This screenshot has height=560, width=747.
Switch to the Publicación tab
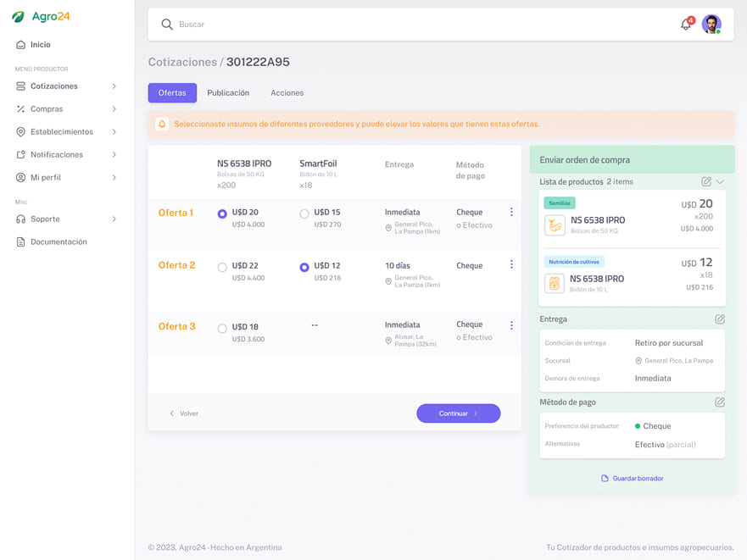[228, 93]
